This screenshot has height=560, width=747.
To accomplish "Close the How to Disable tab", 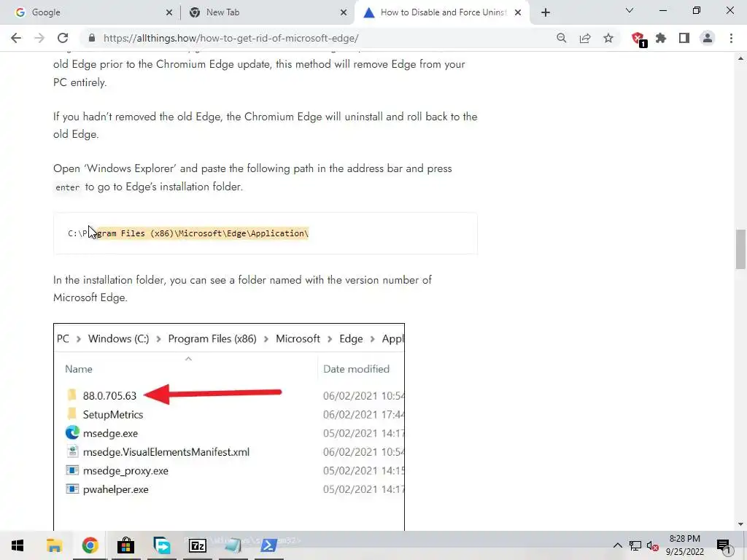I will (x=518, y=12).
